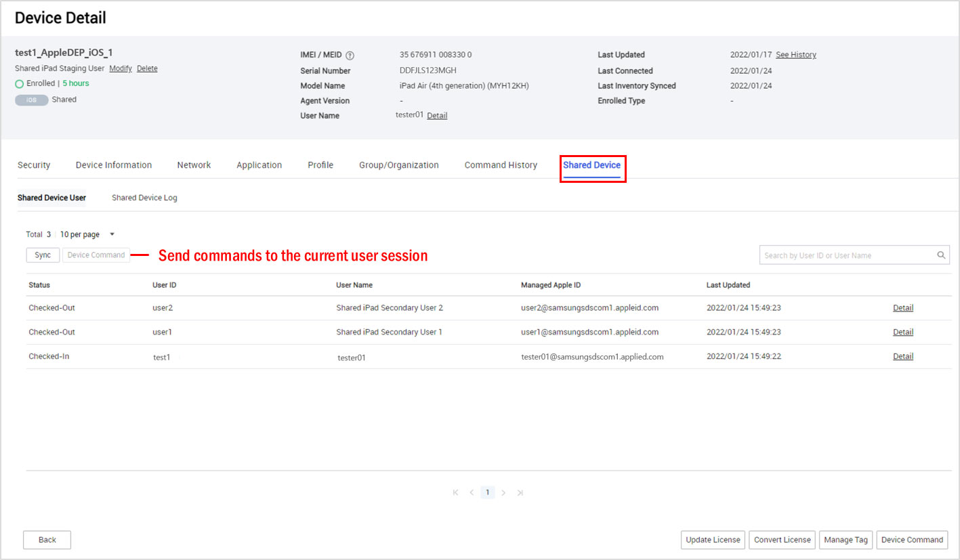The width and height of the screenshot is (960, 560).
Task: Click the next page chevron icon
Action: pyautogui.click(x=504, y=492)
